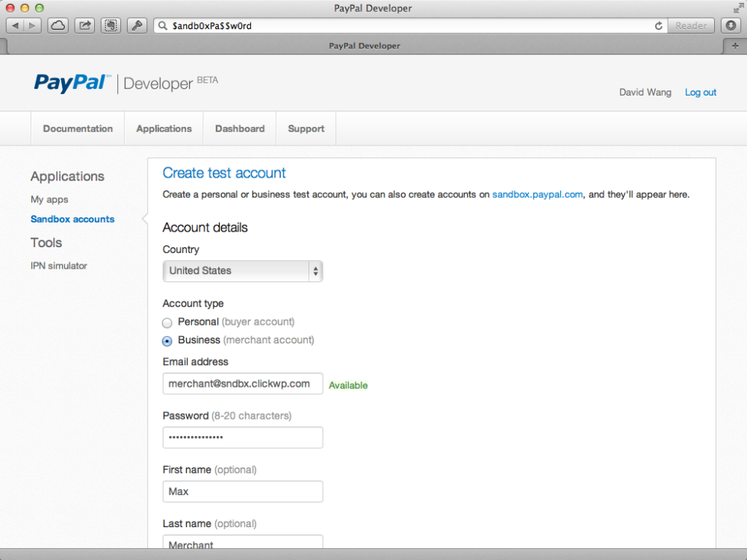Click the Account type label

(193, 303)
